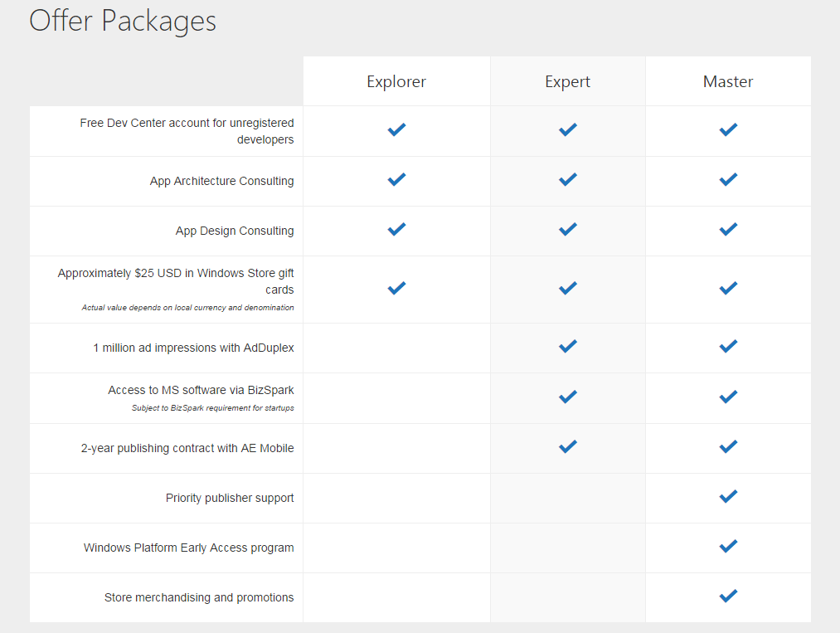Select the Expert checkmark for AE Mobile publishing contract

tap(567, 446)
